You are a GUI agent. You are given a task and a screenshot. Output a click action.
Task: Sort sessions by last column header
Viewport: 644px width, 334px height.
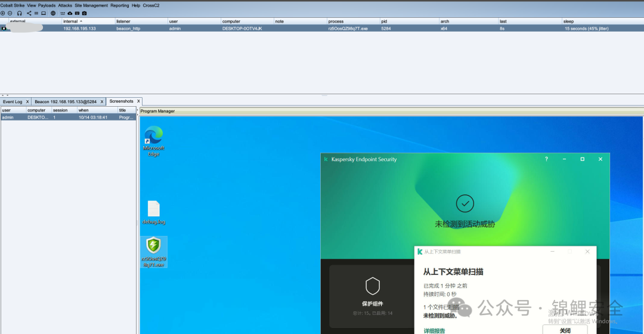tap(530, 21)
